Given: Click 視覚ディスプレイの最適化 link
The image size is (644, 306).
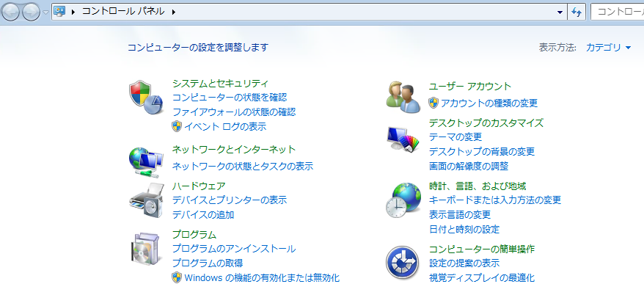Looking at the screenshot, I should tap(482, 277).
